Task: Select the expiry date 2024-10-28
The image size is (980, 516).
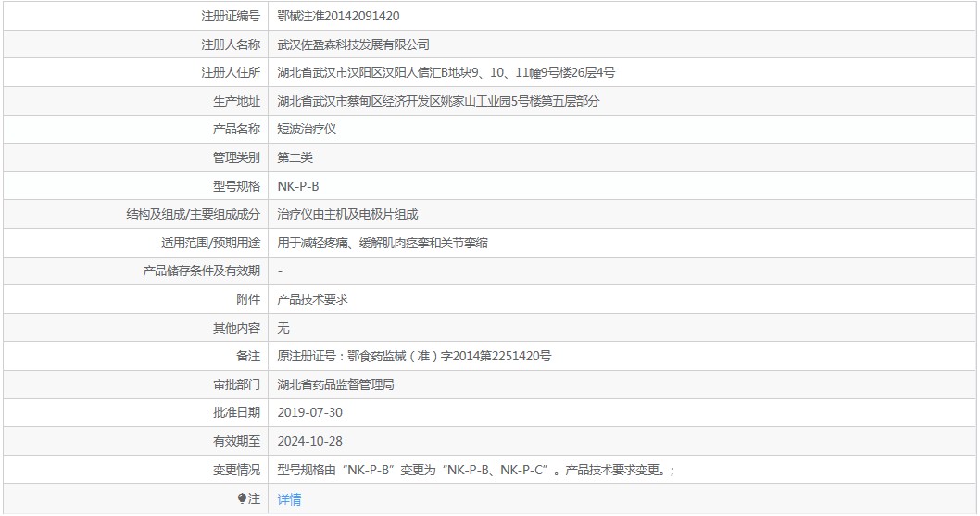Action: click(x=310, y=441)
